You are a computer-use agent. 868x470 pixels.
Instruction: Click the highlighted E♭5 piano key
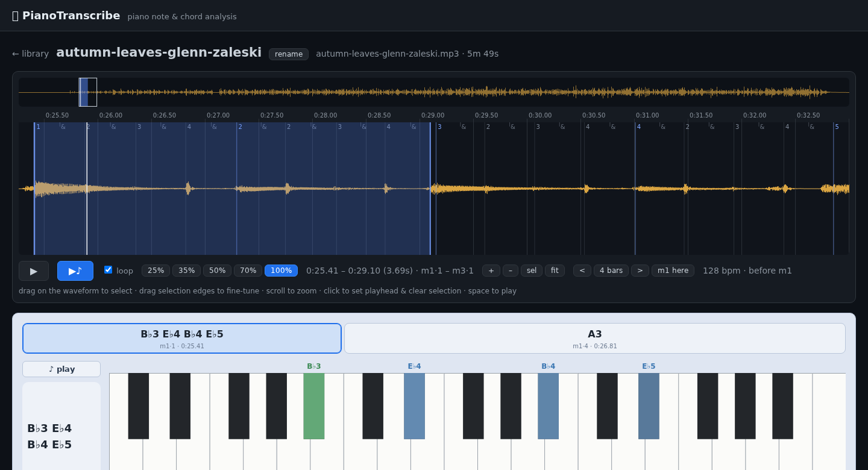649,406
